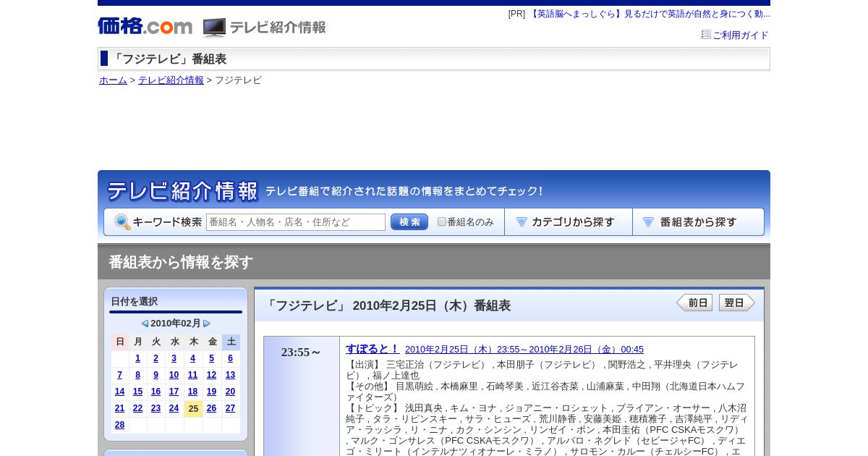The width and height of the screenshot is (868, 456).
Task: Go to テレビ紹介情報 breadcrumb link
Action: click(x=171, y=80)
